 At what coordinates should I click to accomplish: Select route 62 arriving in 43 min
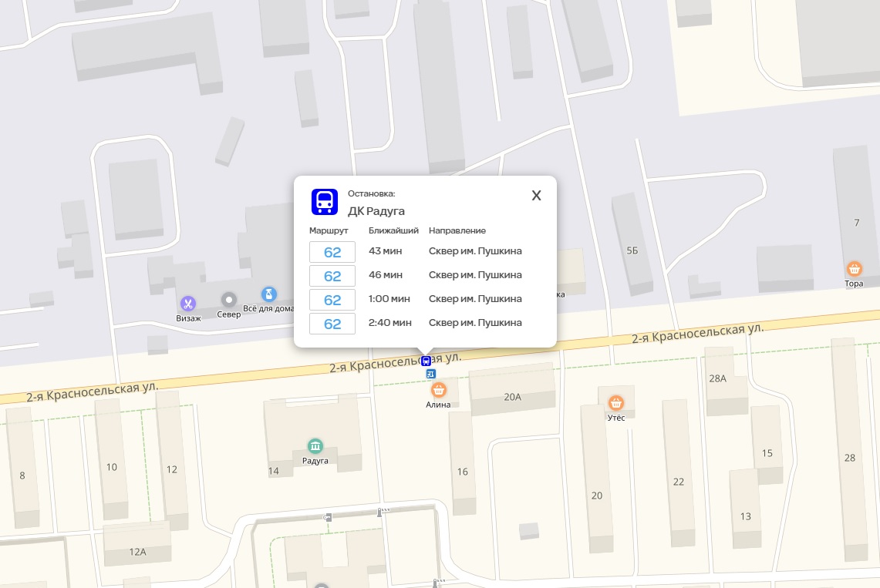[332, 252]
